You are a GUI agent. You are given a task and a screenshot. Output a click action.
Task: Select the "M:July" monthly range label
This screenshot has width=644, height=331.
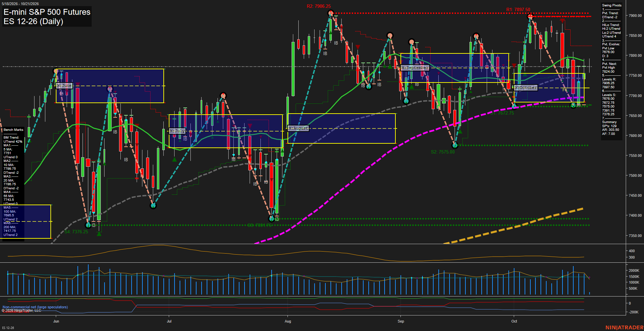[177, 131]
